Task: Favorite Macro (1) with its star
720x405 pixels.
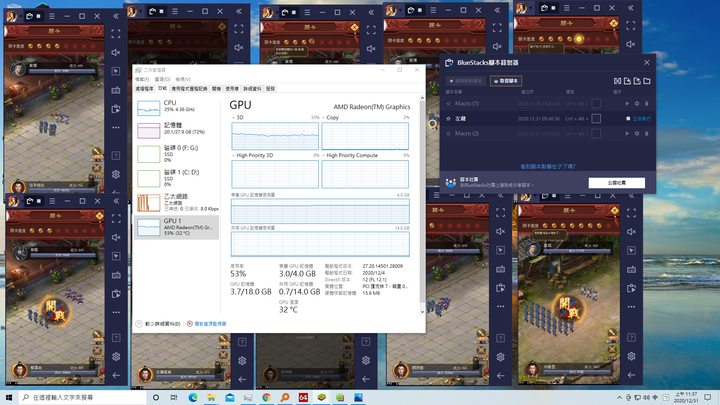Action: pyautogui.click(x=449, y=104)
